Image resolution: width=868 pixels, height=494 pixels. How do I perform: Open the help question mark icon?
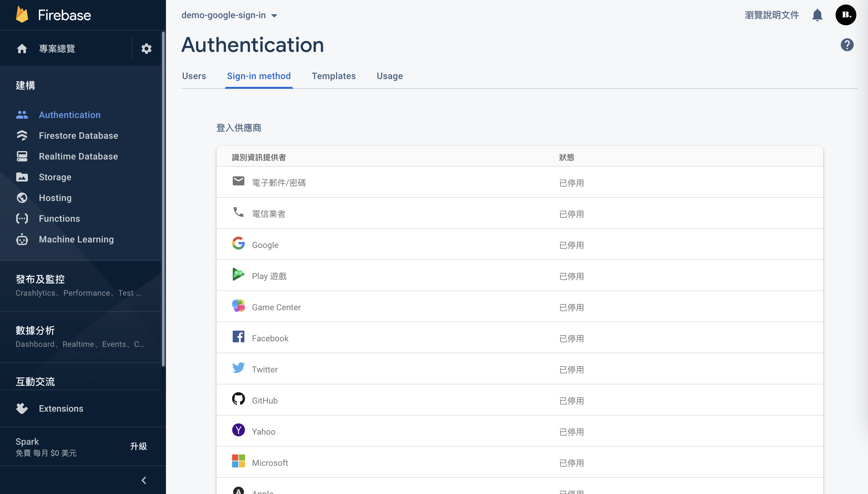click(x=847, y=45)
